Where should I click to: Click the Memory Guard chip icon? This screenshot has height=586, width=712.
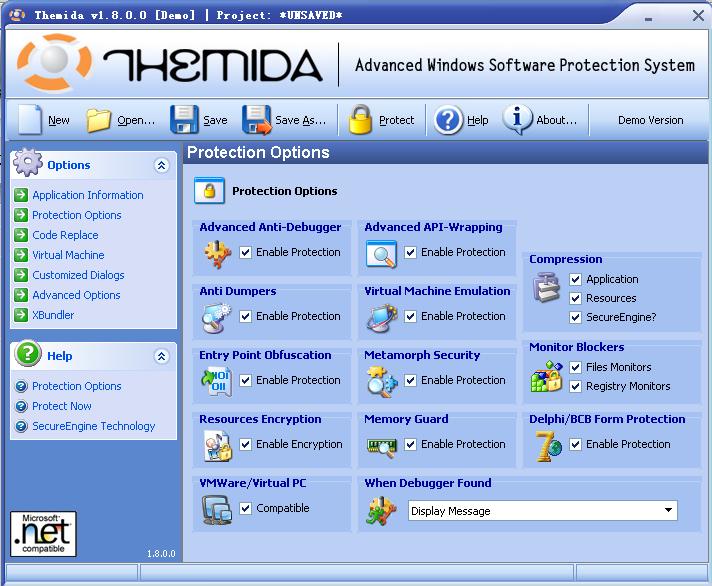point(381,447)
